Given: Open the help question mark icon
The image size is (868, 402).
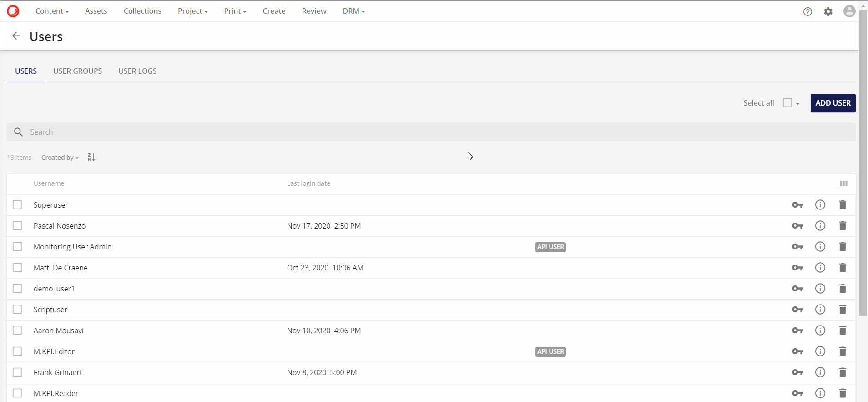Looking at the screenshot, I should 807,11.
